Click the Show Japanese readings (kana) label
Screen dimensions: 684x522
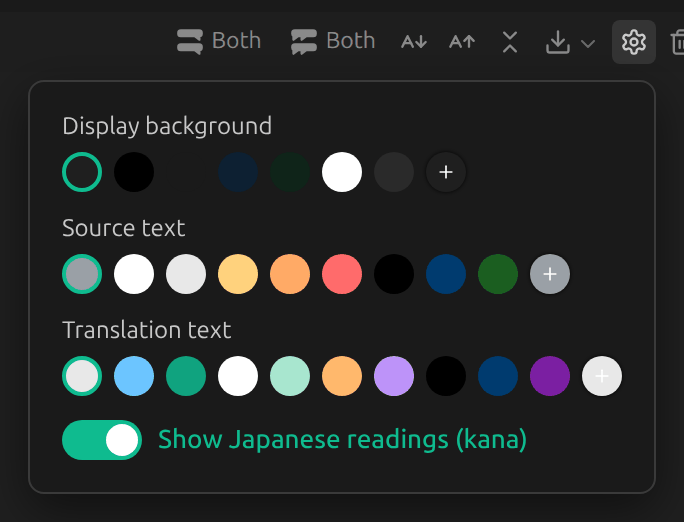click(x=342, y=439)
